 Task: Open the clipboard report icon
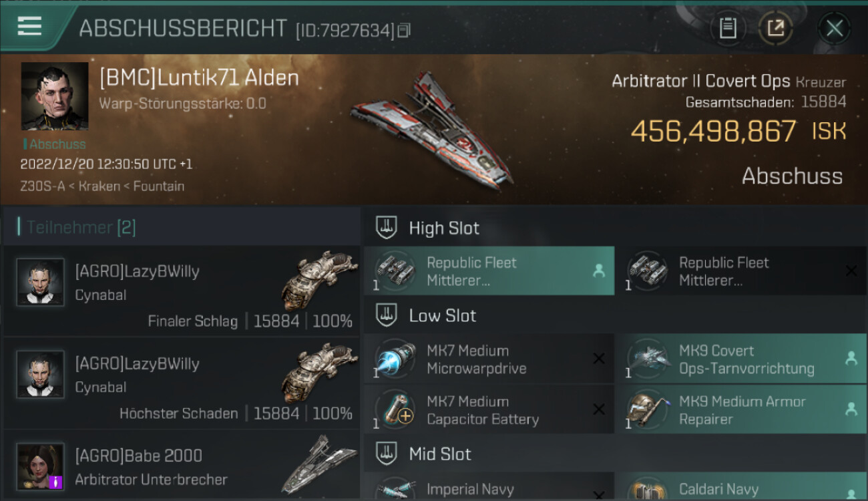[728, 29]
